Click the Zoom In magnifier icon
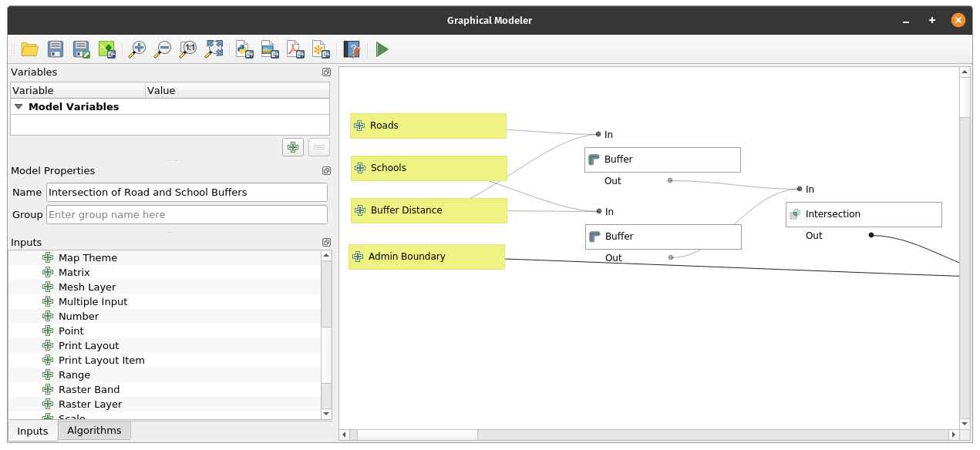The width and height of the screenshot is (980, 450). pyautogui.click(x=137, y=50)
